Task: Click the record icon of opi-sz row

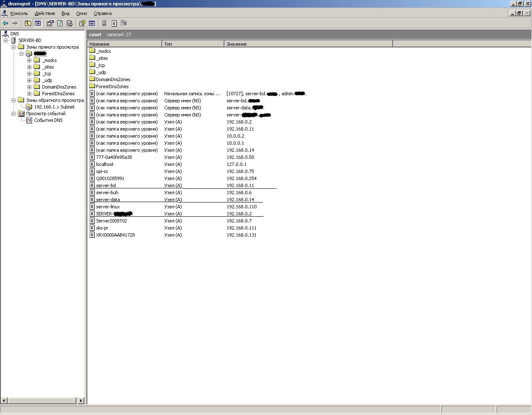Action: [x=92, y=171]
